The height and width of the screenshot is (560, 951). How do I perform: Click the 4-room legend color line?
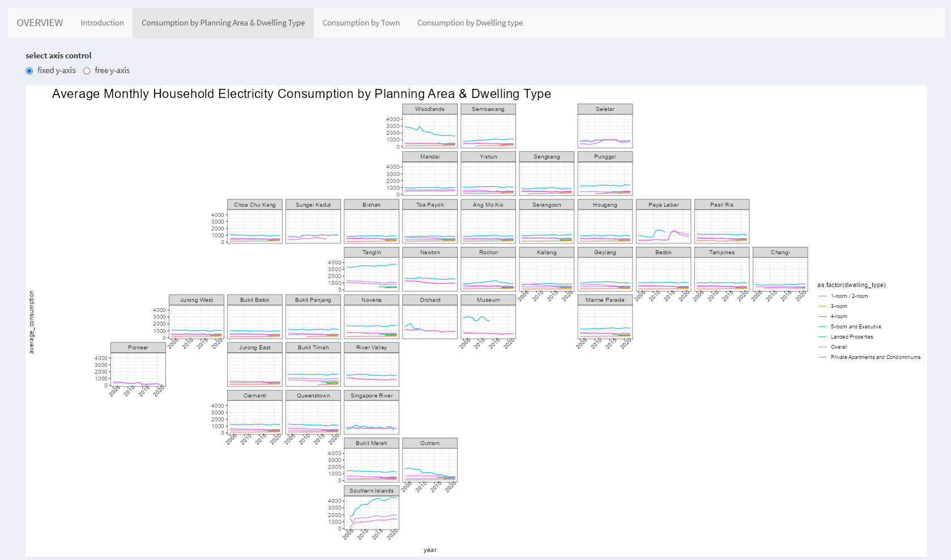[823, 317]
